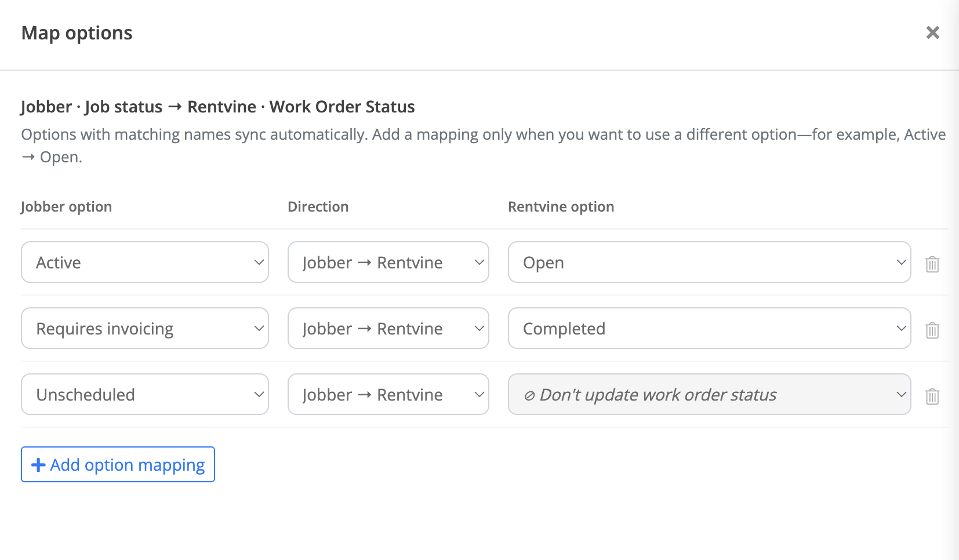Click the Add option mapping button
959x560 pixels.
[x=118, y=464]
